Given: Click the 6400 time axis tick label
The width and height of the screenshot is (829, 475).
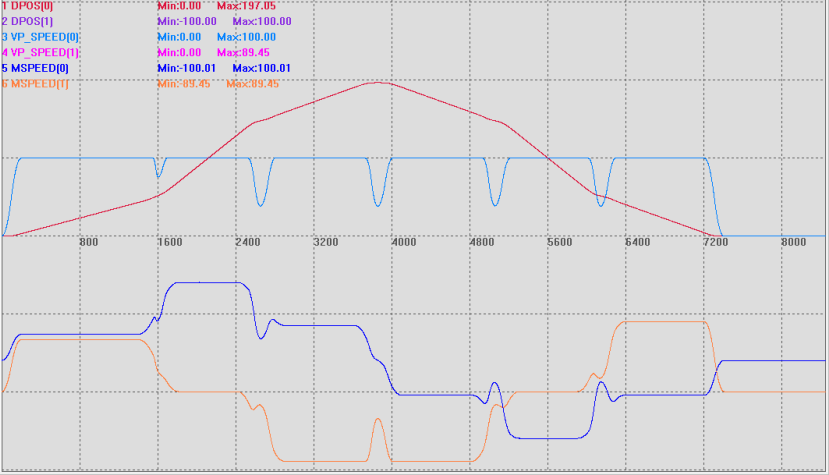Looking at the screenshot, I should click(x=637, y=243).
